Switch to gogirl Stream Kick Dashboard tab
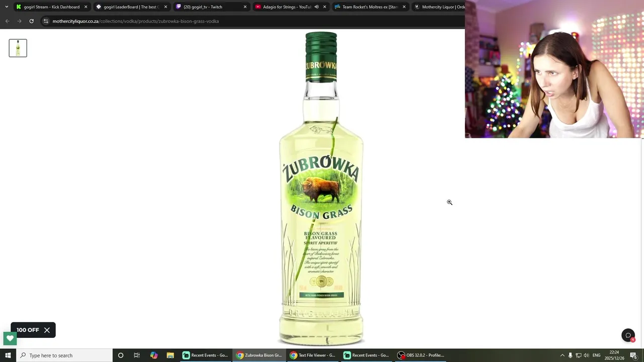 point(51,7)
